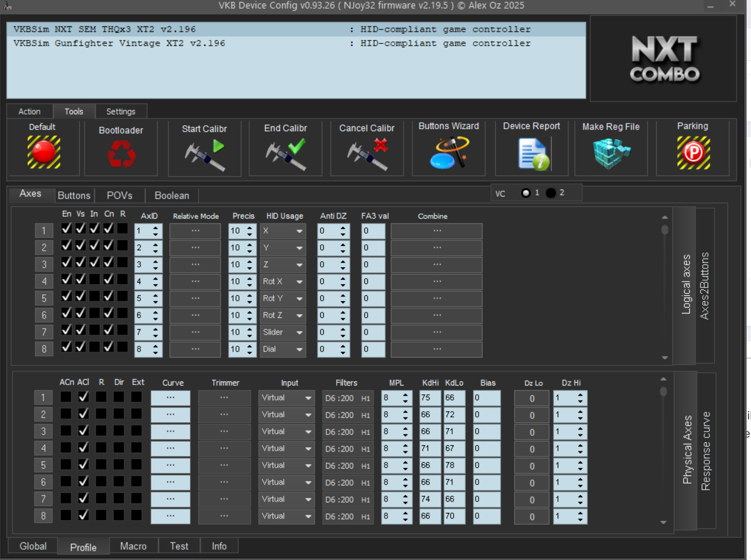This screenshot has width=751, height=560.
Task: Click the red Default button icon
Action: coord(44,152)
